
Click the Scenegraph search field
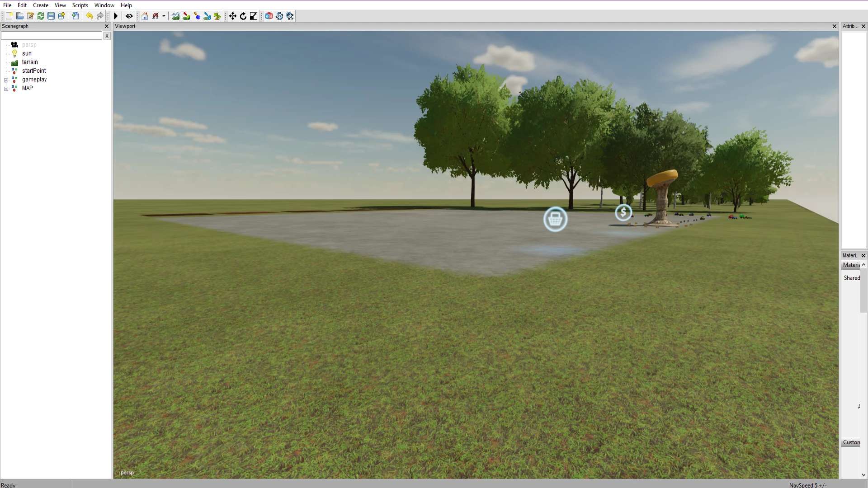pyautogui.click(x=52, y=36)
